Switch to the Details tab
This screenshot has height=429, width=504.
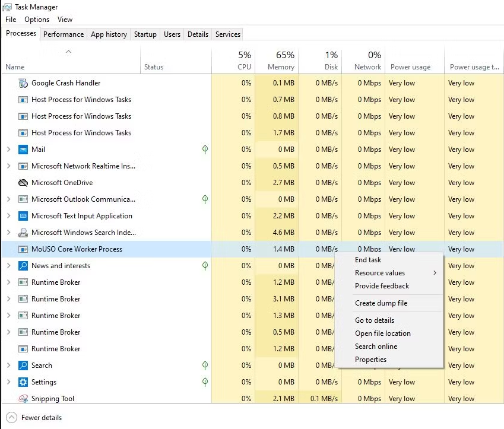(198, 34)
